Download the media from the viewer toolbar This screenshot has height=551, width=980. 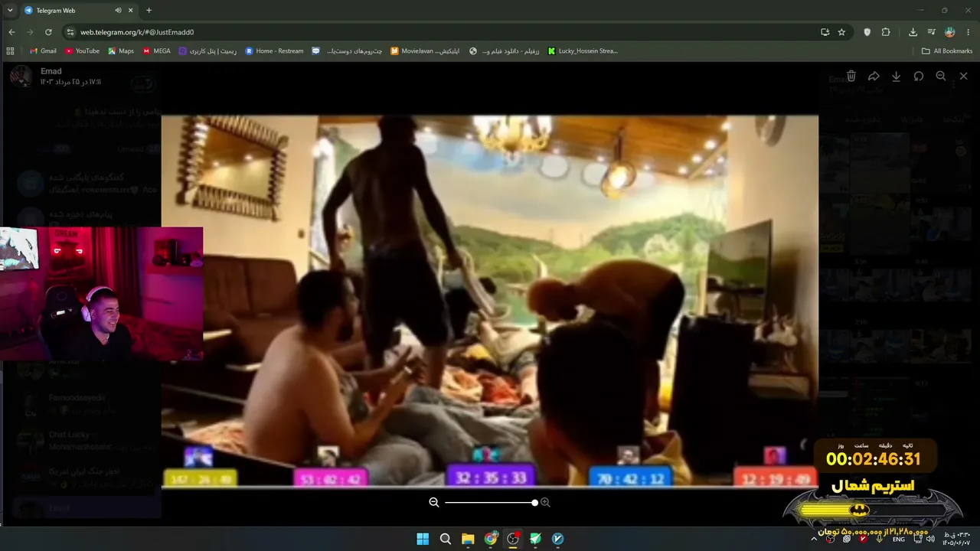pyautogui.click(x=896, y=77)
